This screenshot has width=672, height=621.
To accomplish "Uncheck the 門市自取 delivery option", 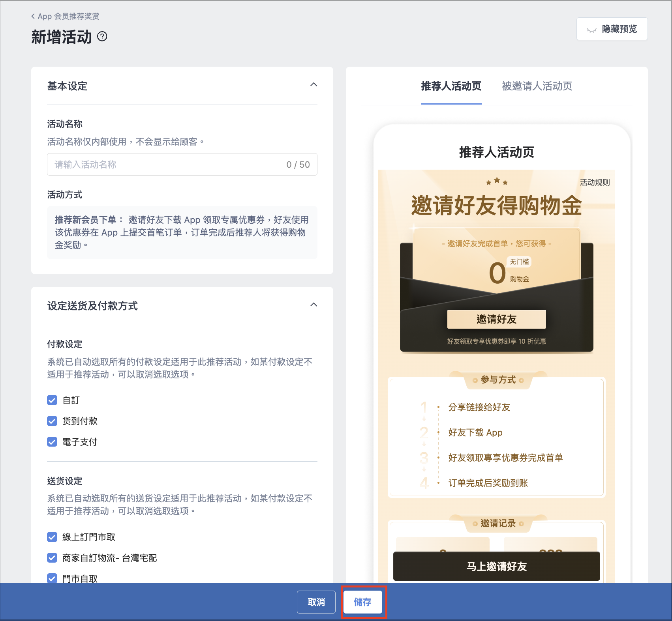I will pos(52,578).
